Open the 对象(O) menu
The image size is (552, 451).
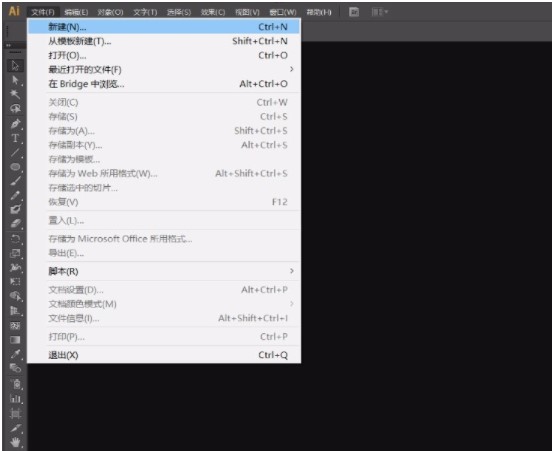pos(111,12)
